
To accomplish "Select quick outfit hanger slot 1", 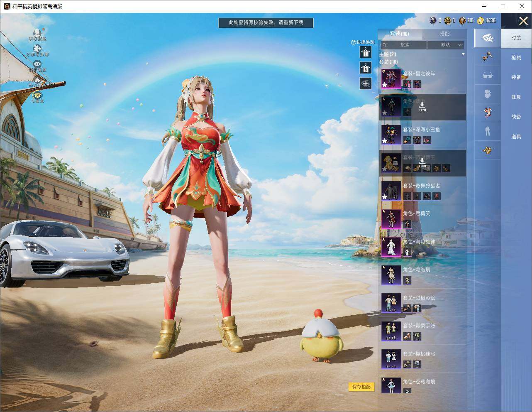I will pyautogui.click(x=365, y=52).
